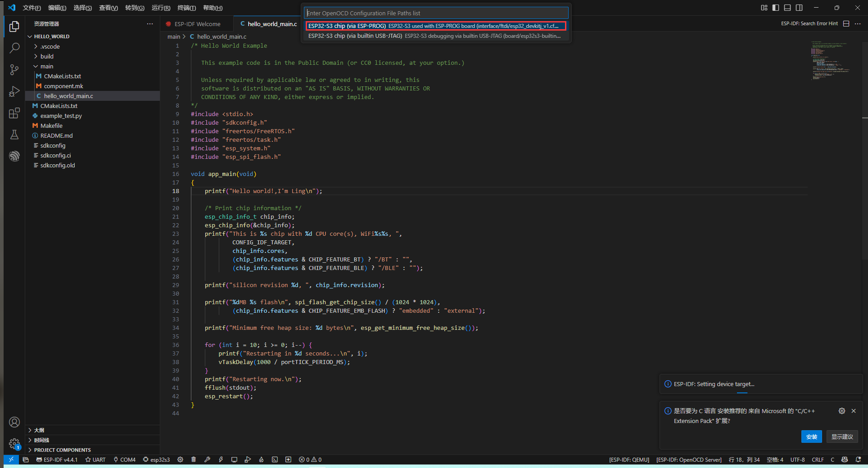The image size is (868, 468).
Task: Change device target esp32s3 in status bar
Action: (156, 459)
